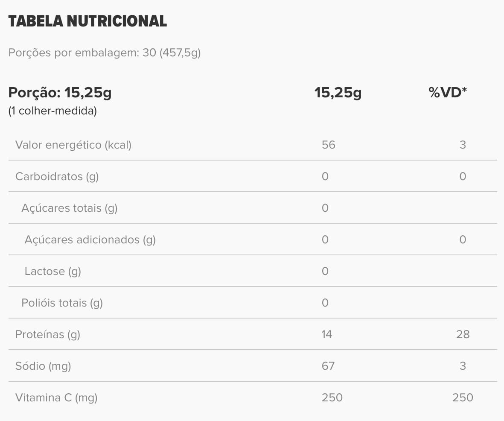Click the TABELA NUTRICIONAL heading
The height and width of the screenshot is (421, 504).
87,21
